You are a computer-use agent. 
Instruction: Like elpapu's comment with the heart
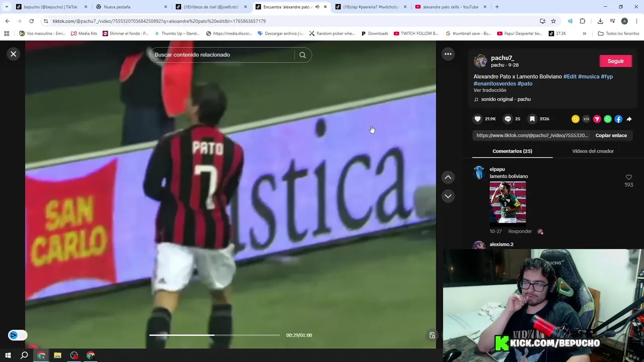628,177
